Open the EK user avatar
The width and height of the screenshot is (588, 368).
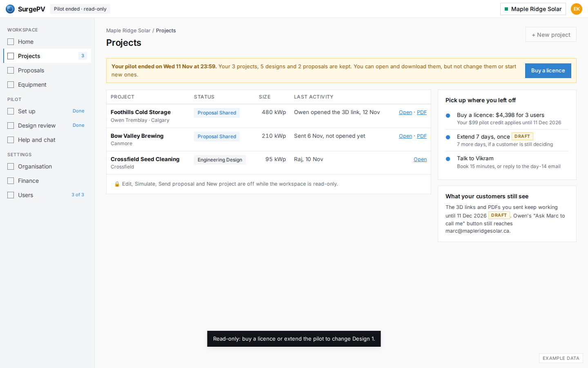[577, 9]
